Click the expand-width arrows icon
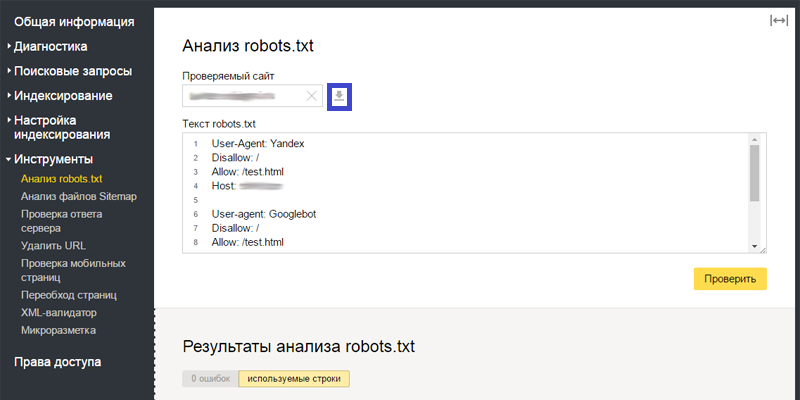 (x=779, y=20)
